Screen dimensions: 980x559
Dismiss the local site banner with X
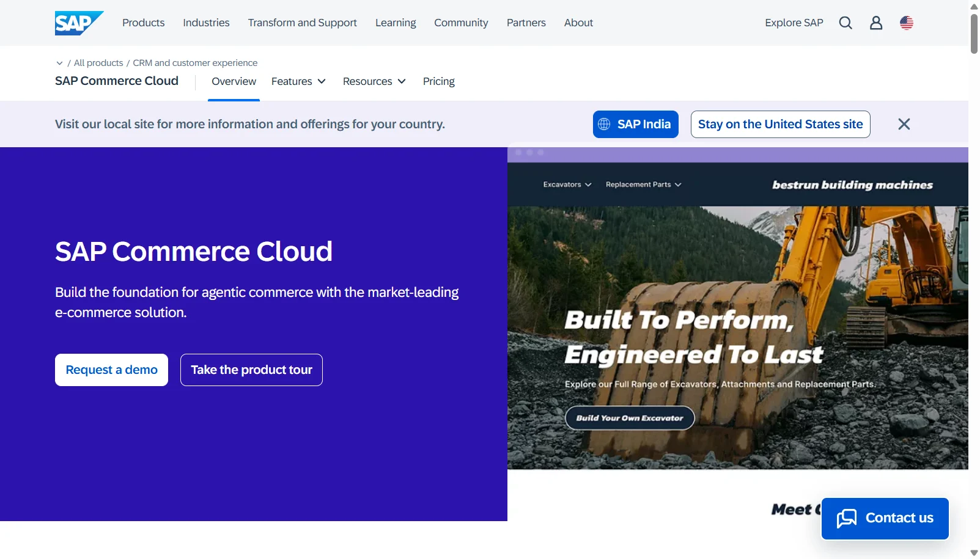(x=904, y=124)
